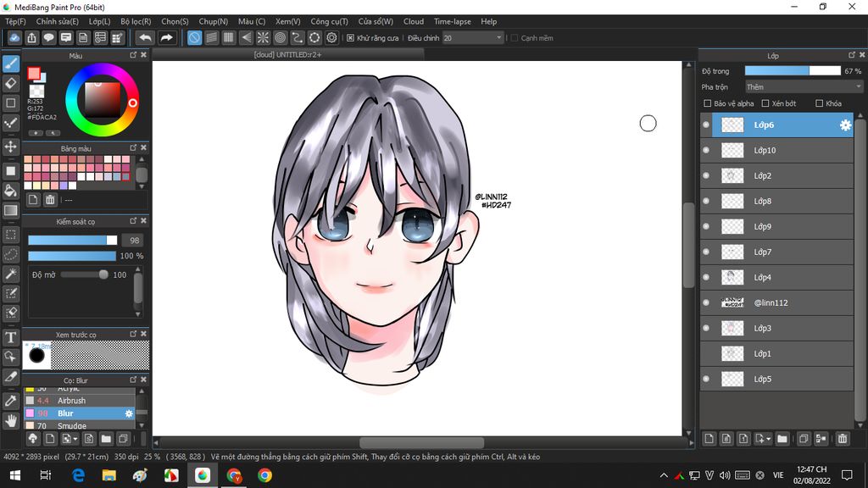The image size is (868, 488).
Task: Hide layer Lớp10 visibility
Action: click(706, 151)
